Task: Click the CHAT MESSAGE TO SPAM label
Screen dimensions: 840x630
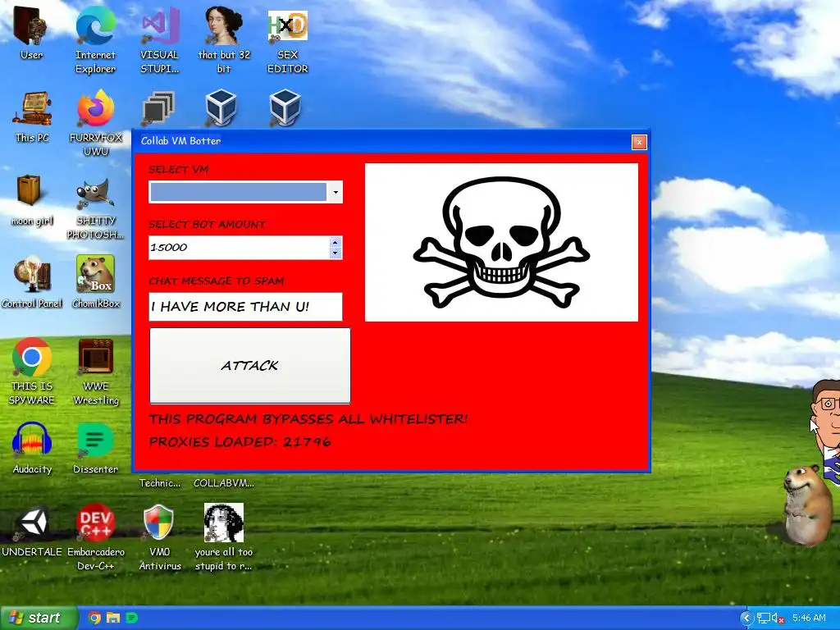Action: 217,281
